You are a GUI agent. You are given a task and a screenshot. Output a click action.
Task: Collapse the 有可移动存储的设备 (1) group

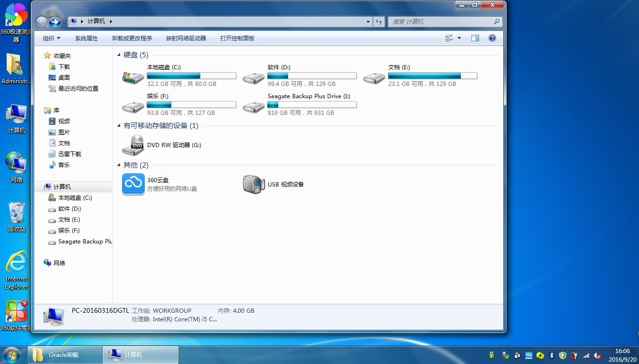pyautogui.click(x=119, y=126)
